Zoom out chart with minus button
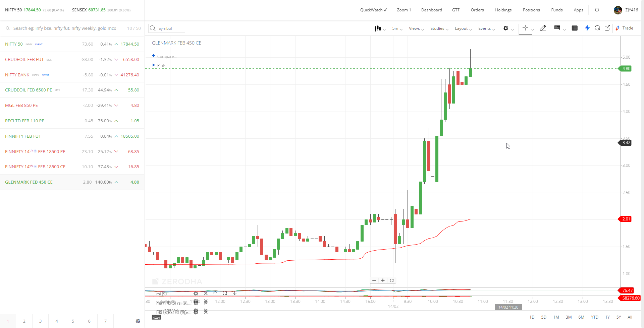The width and height of the screenshot is (644, 328). 374,280
